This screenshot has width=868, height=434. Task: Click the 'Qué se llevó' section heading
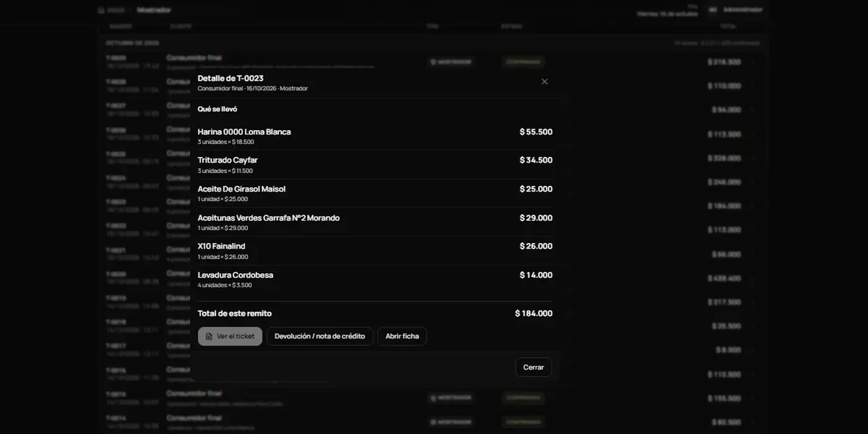(217, 109)
